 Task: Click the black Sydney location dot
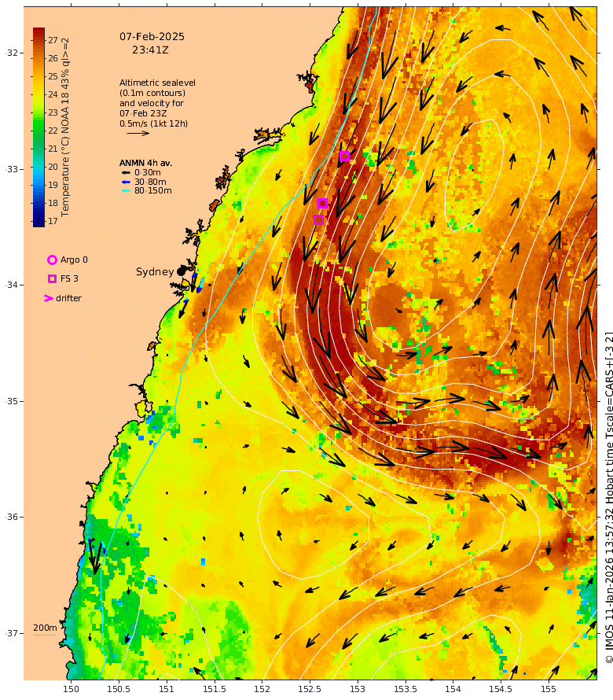coord(181,271)
